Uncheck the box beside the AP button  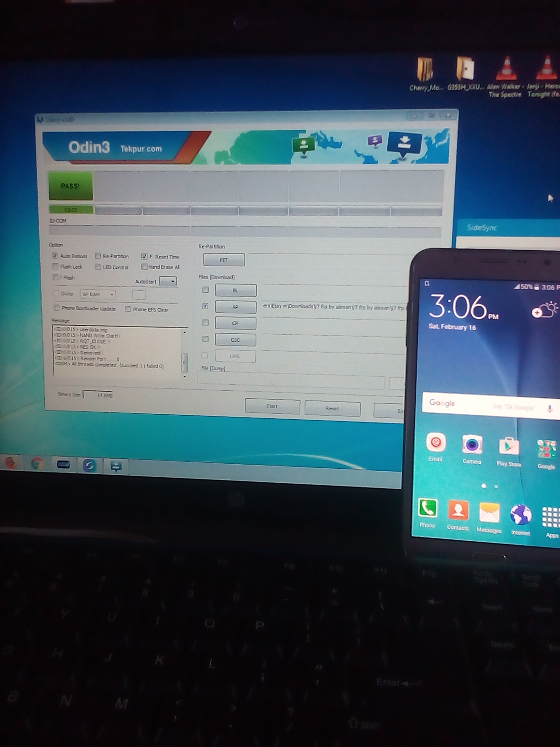click(205, 306)
